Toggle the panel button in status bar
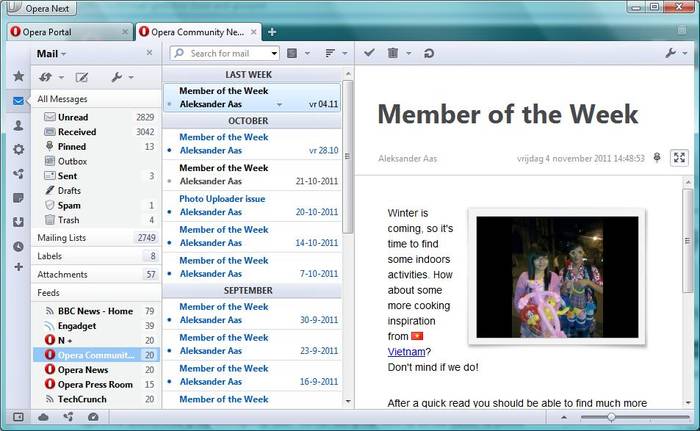The width and height of the screenshot is (700, 431). tap(18, 417)
